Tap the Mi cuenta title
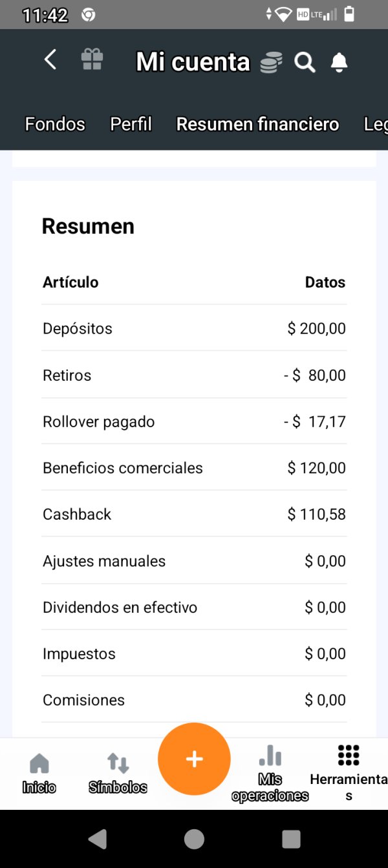This screenshot has width=388, height=868. [x=193, y=62]
